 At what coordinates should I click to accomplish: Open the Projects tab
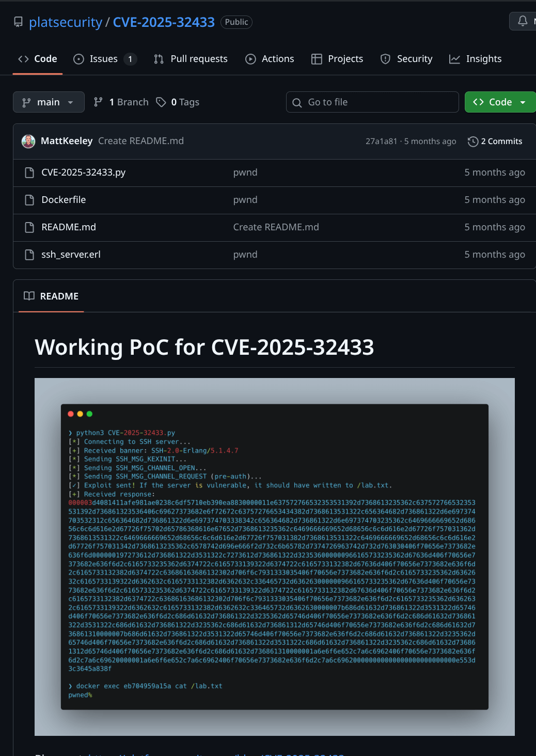[x=337, y=59]
